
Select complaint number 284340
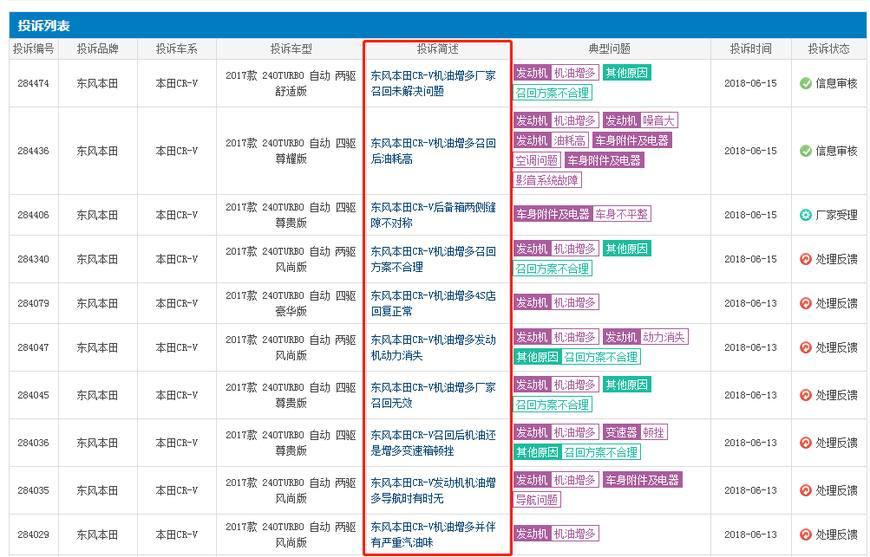coord(33,259)
